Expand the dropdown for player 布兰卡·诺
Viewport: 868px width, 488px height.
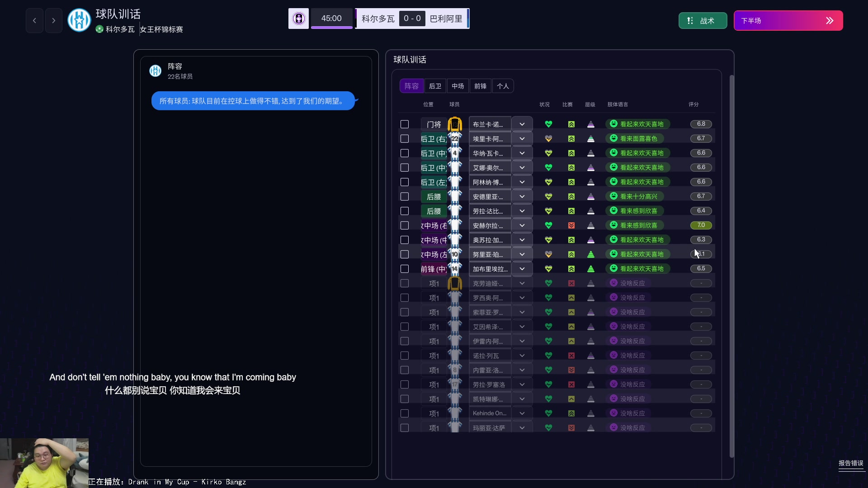coord(522,124)
